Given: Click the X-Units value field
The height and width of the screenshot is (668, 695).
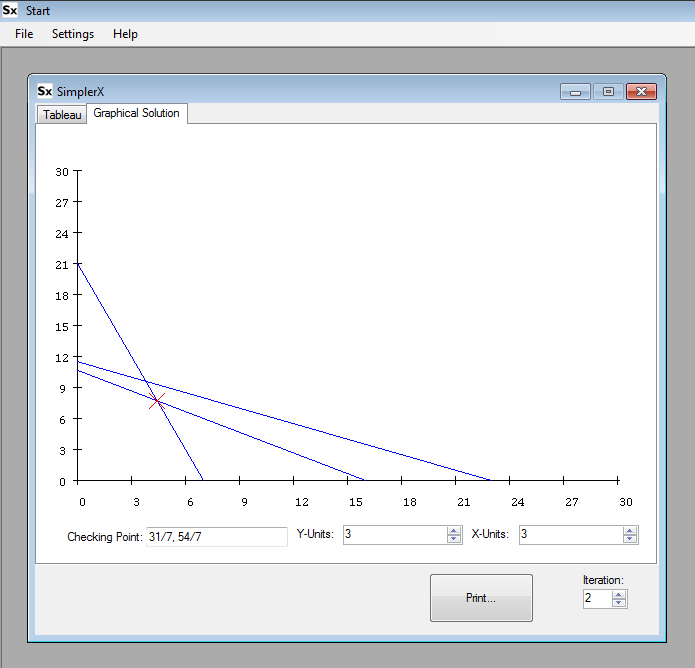Looking at the screenshot, I should [x=570, y=535].
